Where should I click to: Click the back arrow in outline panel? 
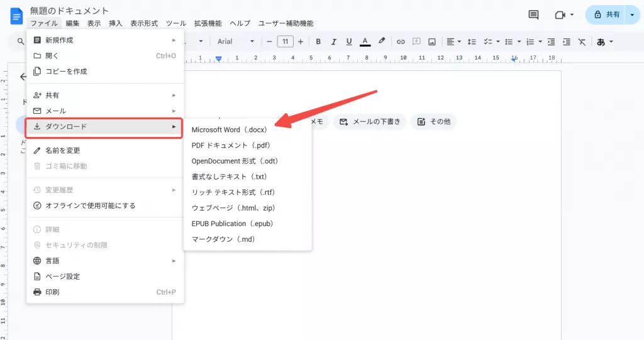[23, 77]
